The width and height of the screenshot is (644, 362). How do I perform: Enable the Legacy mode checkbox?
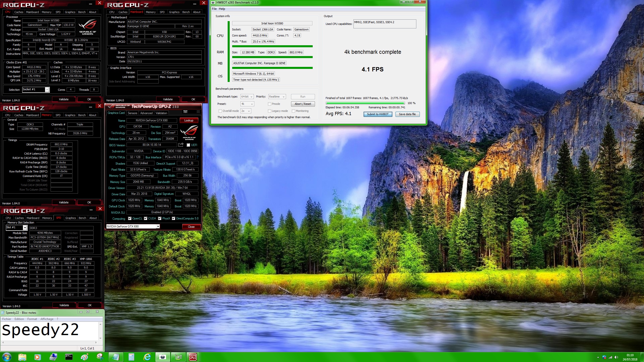click(x=269, y=111)
